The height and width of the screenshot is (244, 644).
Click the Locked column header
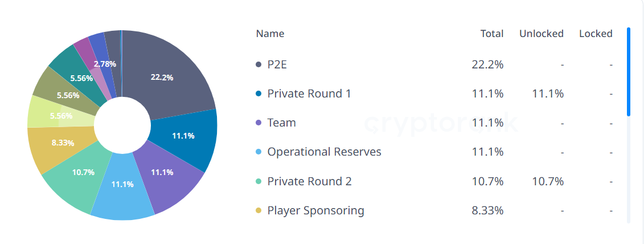click(596, 34)
